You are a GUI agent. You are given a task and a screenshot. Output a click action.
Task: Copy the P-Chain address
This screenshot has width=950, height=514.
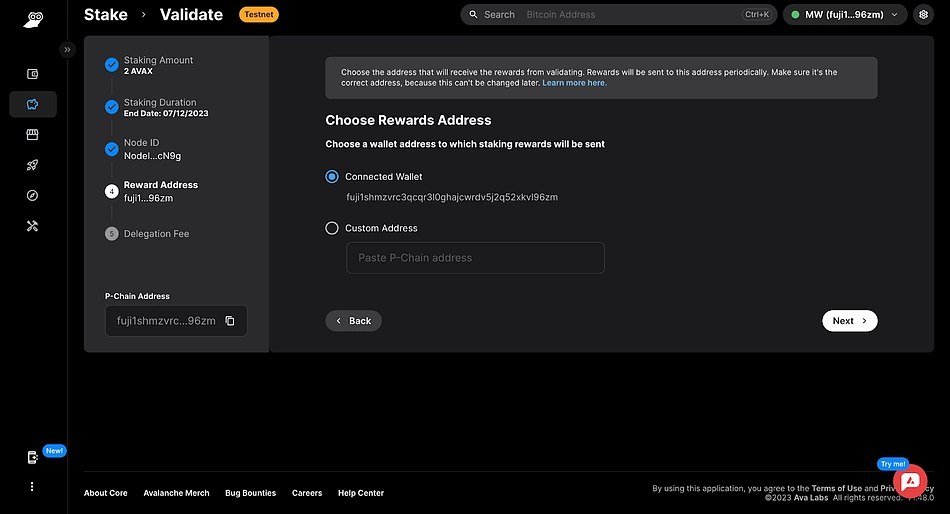(230, 321)
